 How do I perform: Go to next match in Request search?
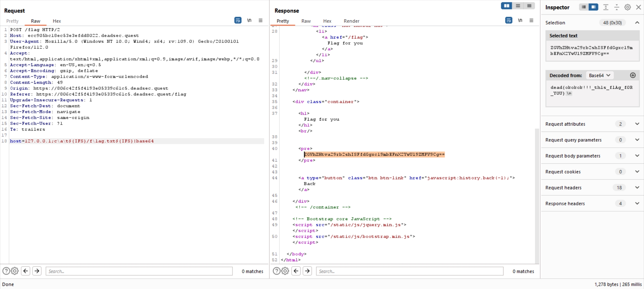click(37, 271)
